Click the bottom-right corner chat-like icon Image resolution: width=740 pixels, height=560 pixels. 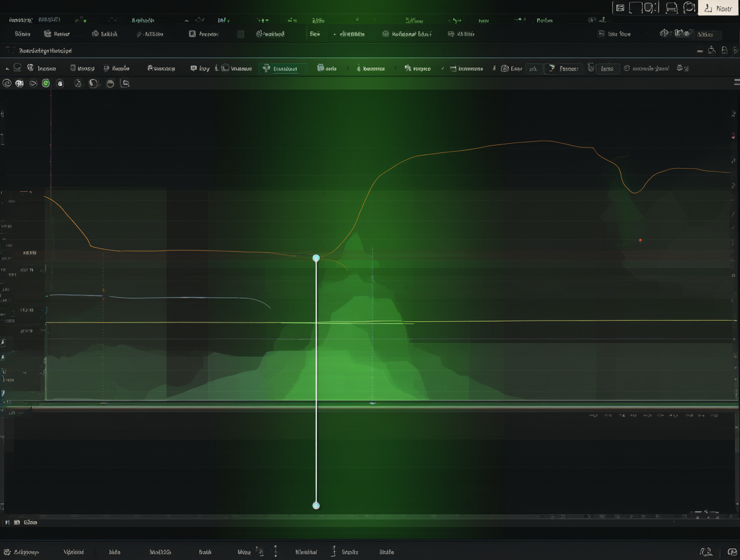(732, 552)
